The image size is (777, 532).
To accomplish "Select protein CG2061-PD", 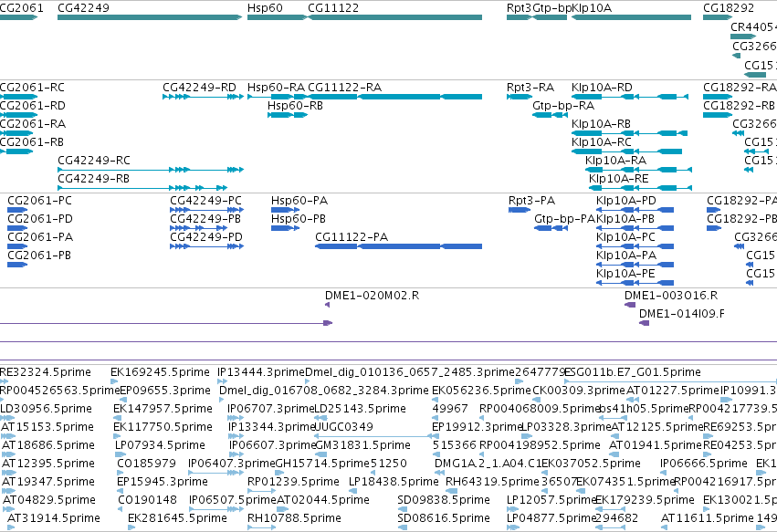I will 17,228.
